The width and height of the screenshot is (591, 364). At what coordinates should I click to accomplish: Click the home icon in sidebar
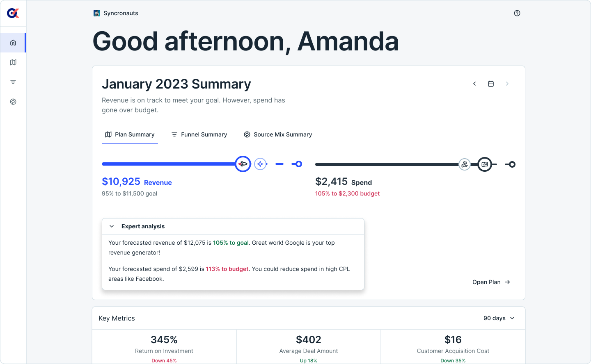click(x=13, y=43)
